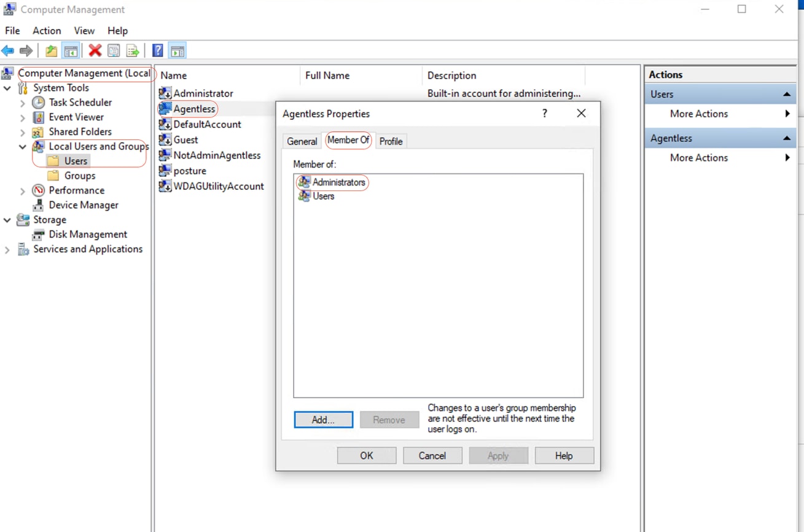Click the Guest user icon

click(165, 139)
